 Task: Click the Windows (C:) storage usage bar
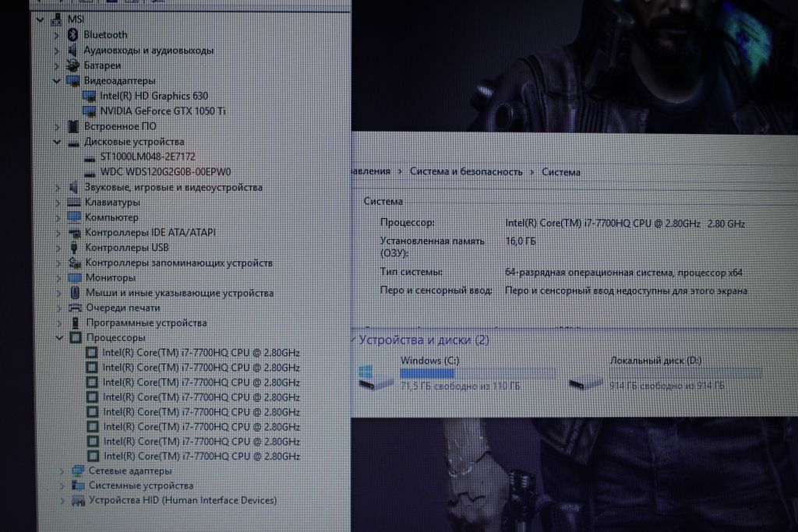tap(477, 373)
